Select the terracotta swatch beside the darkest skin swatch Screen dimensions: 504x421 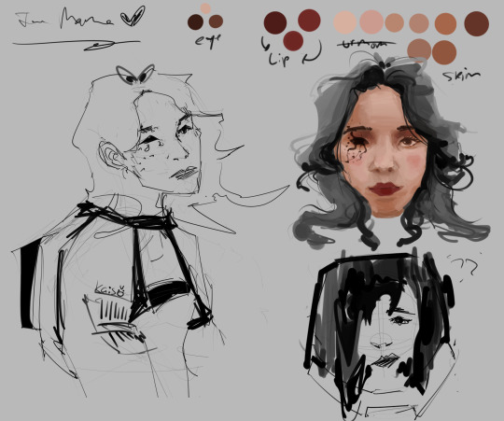pyautogui.click(x=445, y=23)
